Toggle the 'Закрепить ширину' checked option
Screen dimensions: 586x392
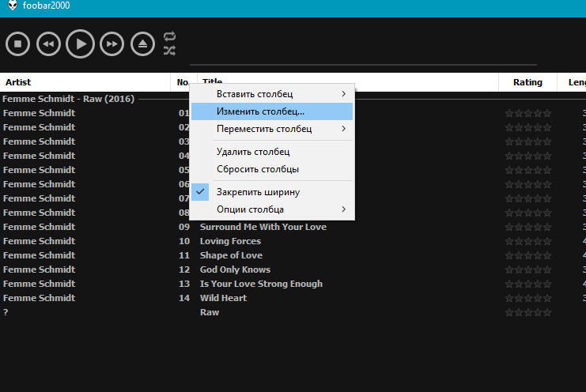tap(258, 192)
